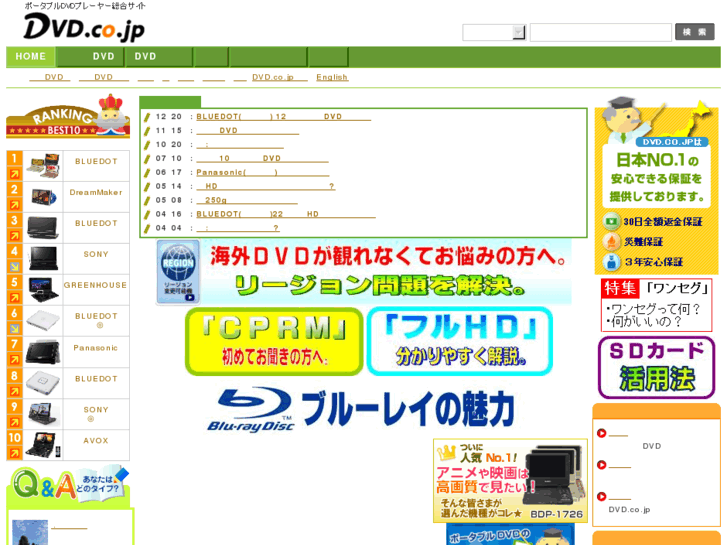This screenshot has height=545, width=727.
Task: Open rank 2 DreamMaker product thumbnail
Action: [43, 197]
